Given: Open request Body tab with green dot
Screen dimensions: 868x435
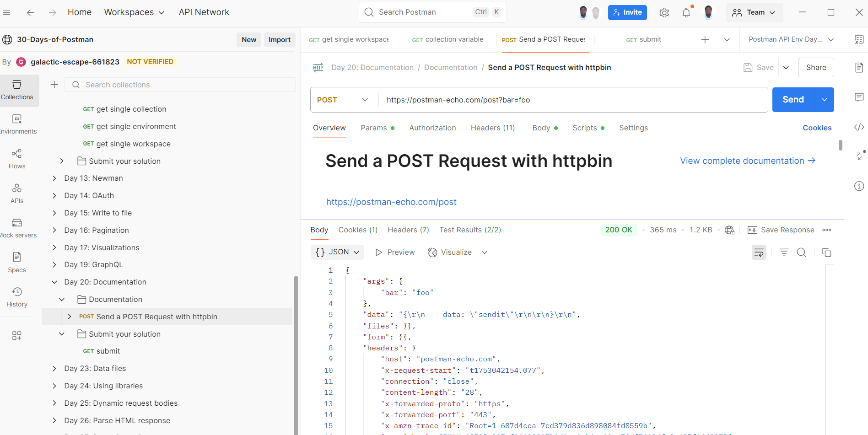Looking at the screenshot, I should (x=545, y=128).
